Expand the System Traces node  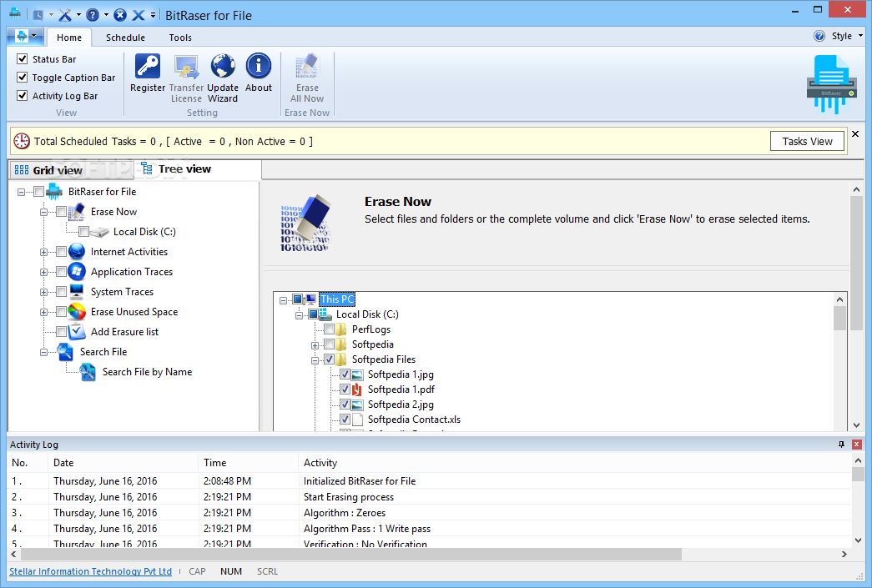click(43, 293)
